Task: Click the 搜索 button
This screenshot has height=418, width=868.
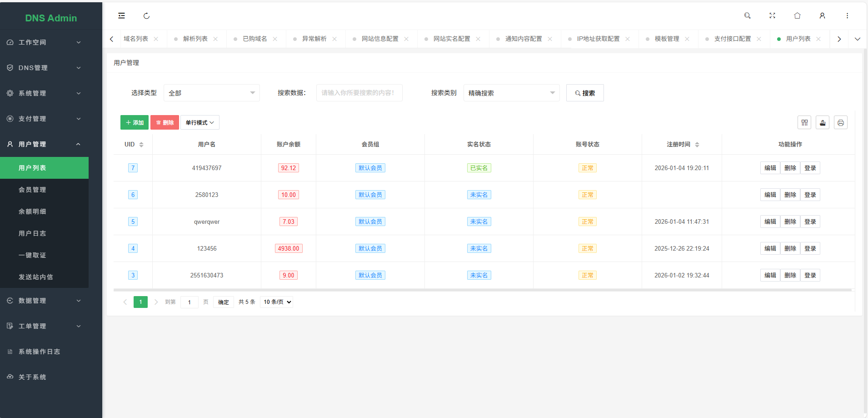Action: pyautogui.click(x=584, y=92)
